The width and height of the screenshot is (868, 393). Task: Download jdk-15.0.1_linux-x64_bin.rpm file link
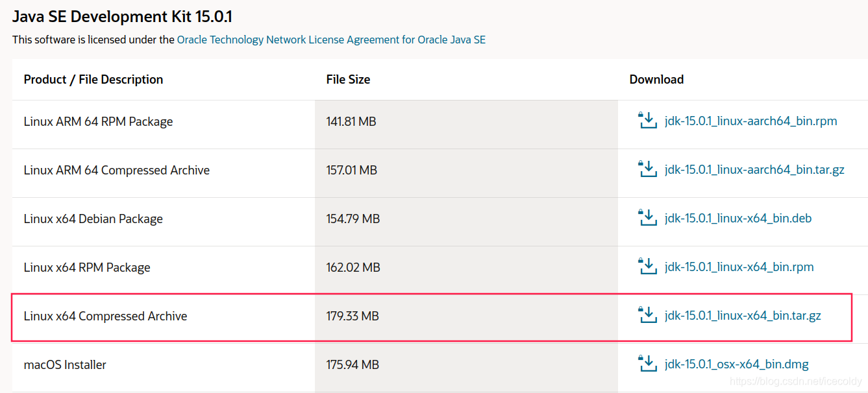(x=739, y=267)
